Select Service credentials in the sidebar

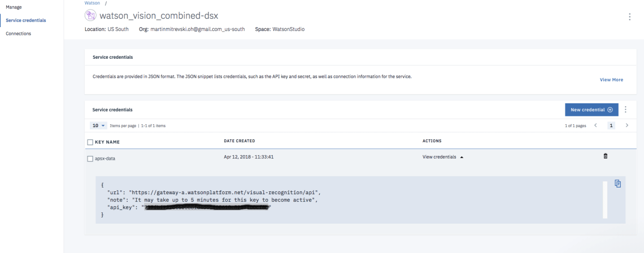(x=25, y=20)
